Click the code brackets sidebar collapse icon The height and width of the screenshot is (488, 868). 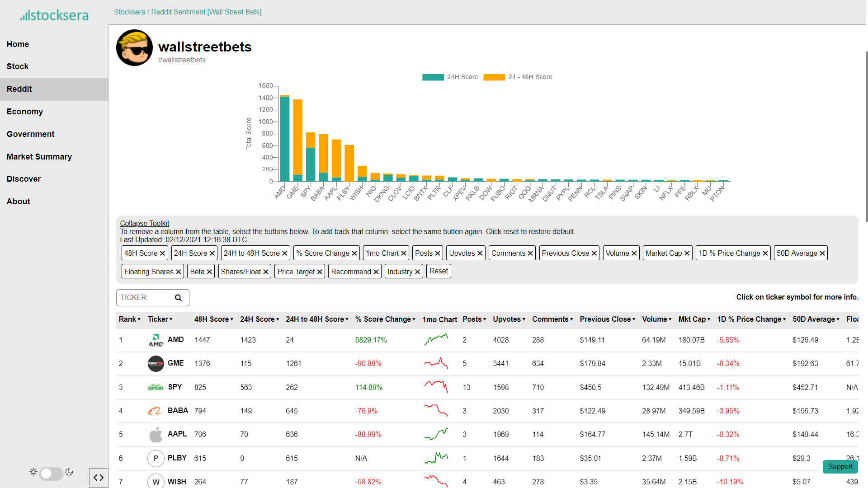pyautogui.click(x=99, y=478)
